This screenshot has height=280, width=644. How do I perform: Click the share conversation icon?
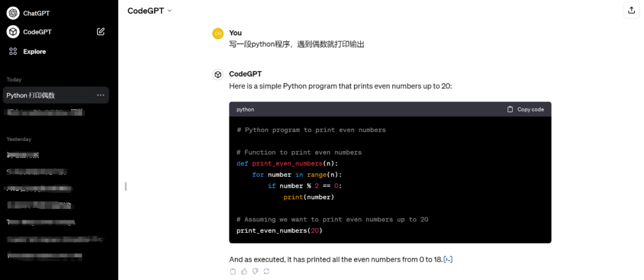coord(631,10)
